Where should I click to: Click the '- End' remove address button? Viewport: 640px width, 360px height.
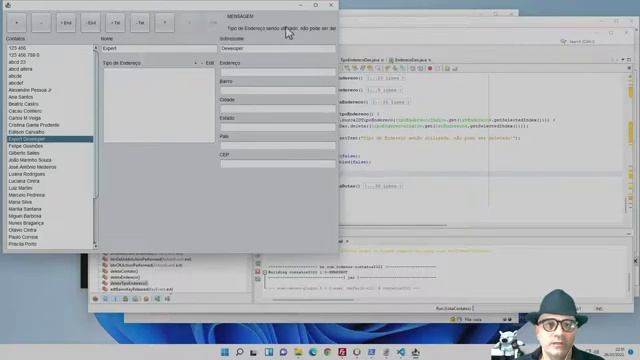91,23
